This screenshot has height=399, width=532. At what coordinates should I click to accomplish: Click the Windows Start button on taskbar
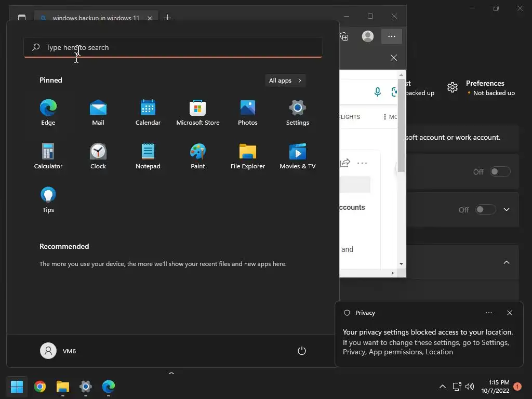pos(17,387)
